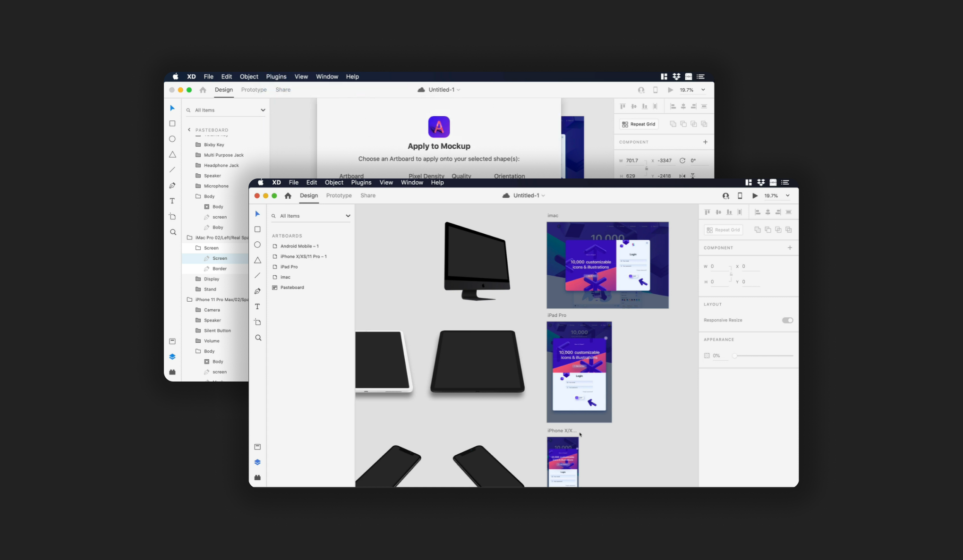Select the Artboard tool in front window
963x560 pixels.
[x=257, y=322]
